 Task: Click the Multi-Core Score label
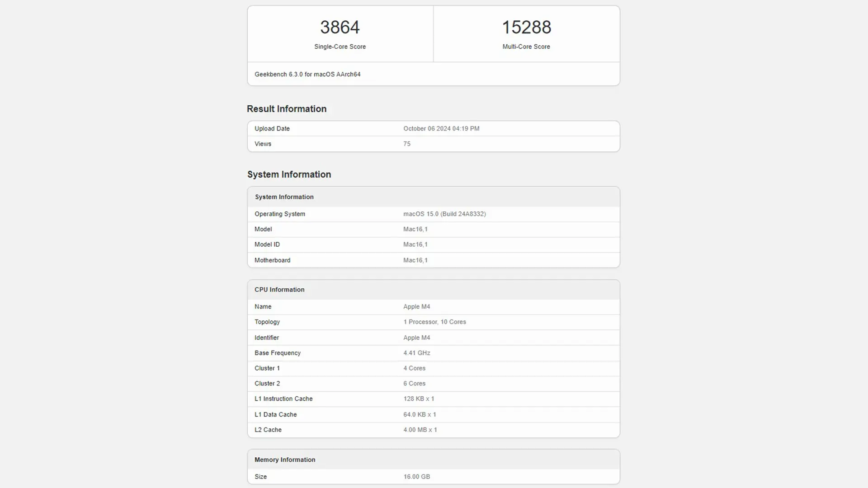pos(526,47)
